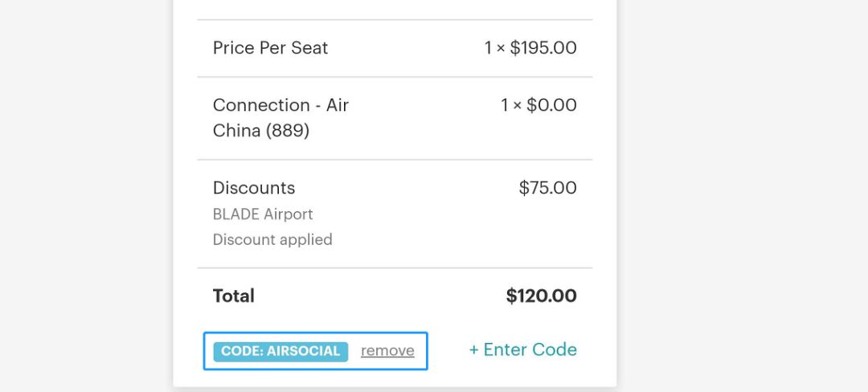Select the BLADE Airport discount text
Image resolution: width=868 pixels, height=392 pixels.
pyautogui.click(x=263, y=214)
